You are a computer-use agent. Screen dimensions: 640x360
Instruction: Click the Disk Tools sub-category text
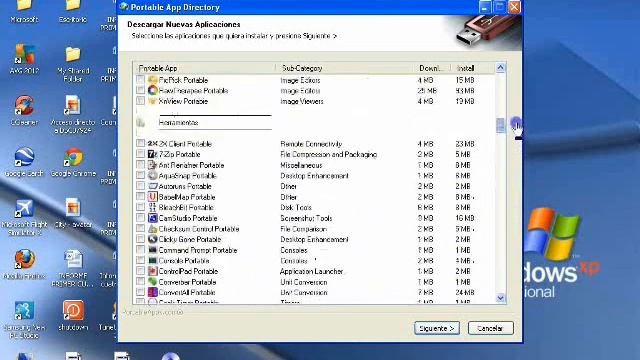pos(296,207)
